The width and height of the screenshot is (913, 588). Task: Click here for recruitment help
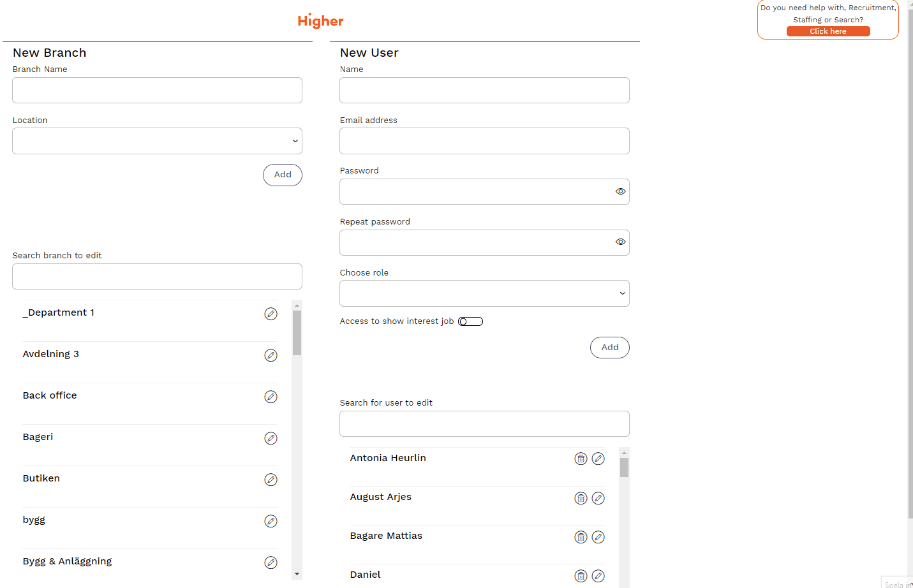point(828,31)
